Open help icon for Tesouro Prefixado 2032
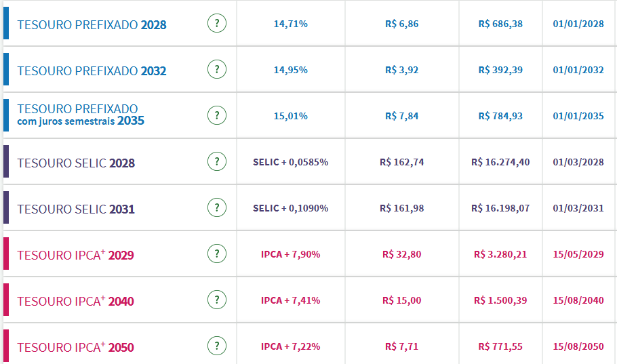617x364 pixels. pos(217,69)
